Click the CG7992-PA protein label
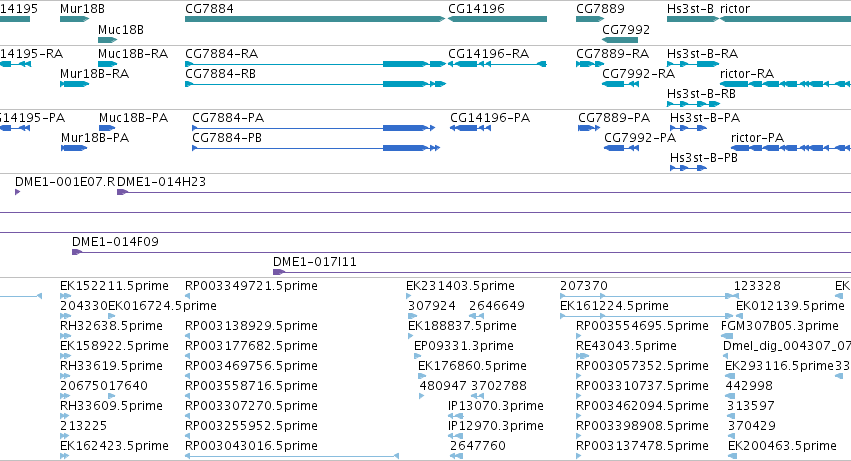Viewport: 851px width, 461px height. 640,138
